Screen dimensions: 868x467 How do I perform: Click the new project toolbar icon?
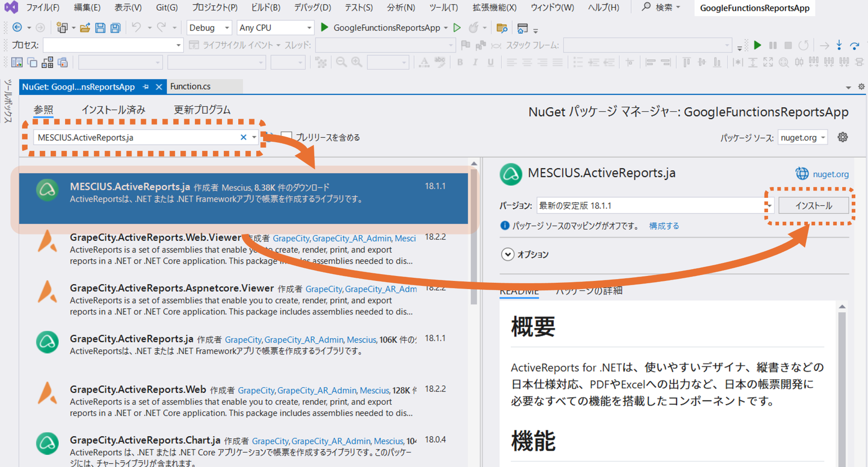click(62, 28)
